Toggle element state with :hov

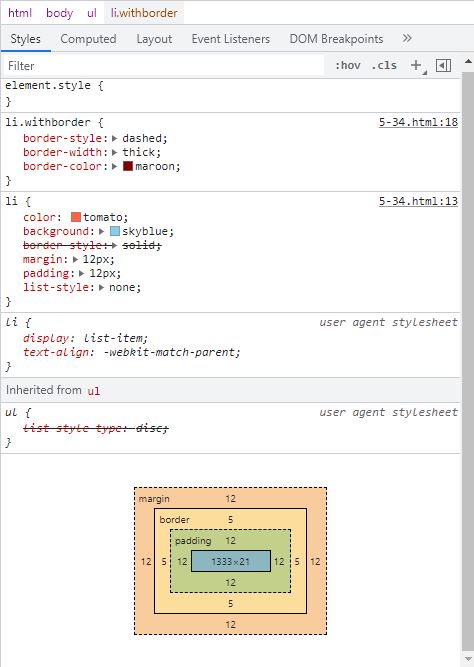pos(348,66)
